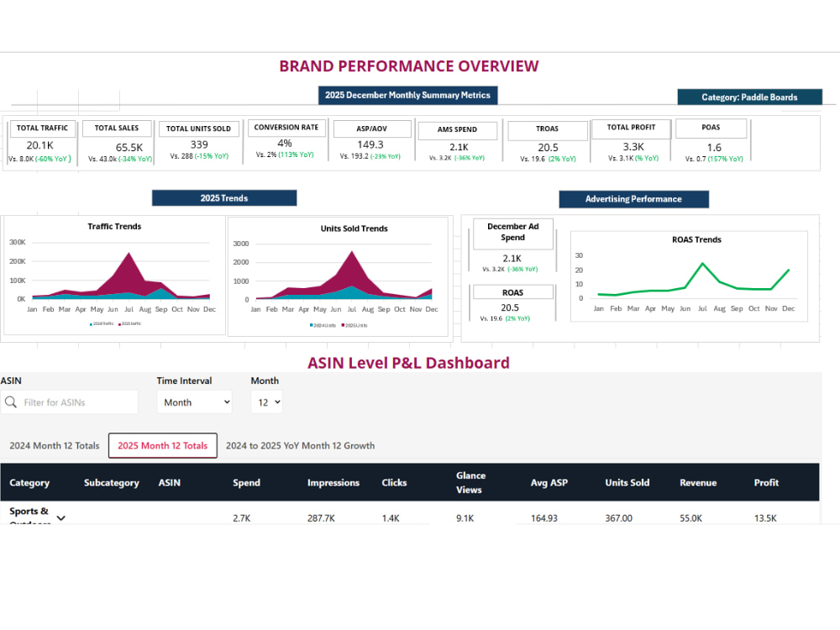Click the 65.5K total sales value
Image resolution: width=840 pixels, height=630 pixels.
click(129, 147)
